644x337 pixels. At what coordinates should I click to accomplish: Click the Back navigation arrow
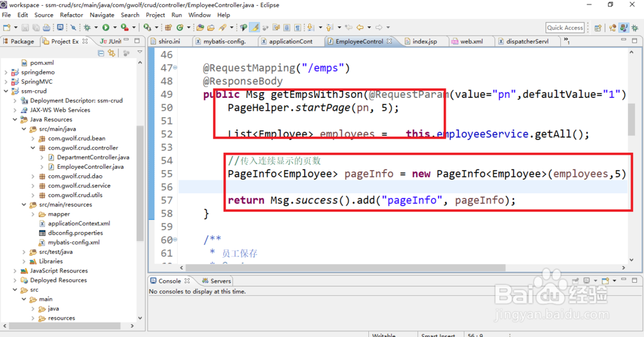pyautogui.click(x=360, y=28)
